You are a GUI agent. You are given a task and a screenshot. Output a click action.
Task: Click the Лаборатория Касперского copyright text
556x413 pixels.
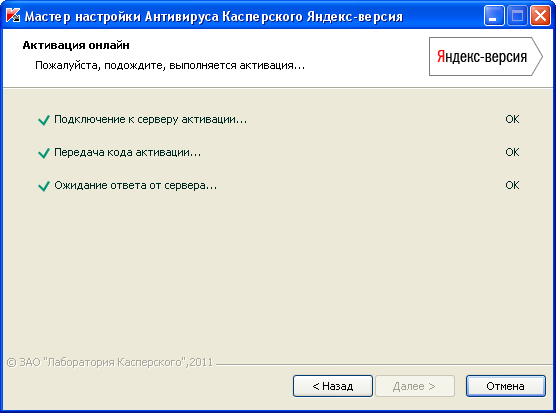pyautogui.click(x=110, y=362)
